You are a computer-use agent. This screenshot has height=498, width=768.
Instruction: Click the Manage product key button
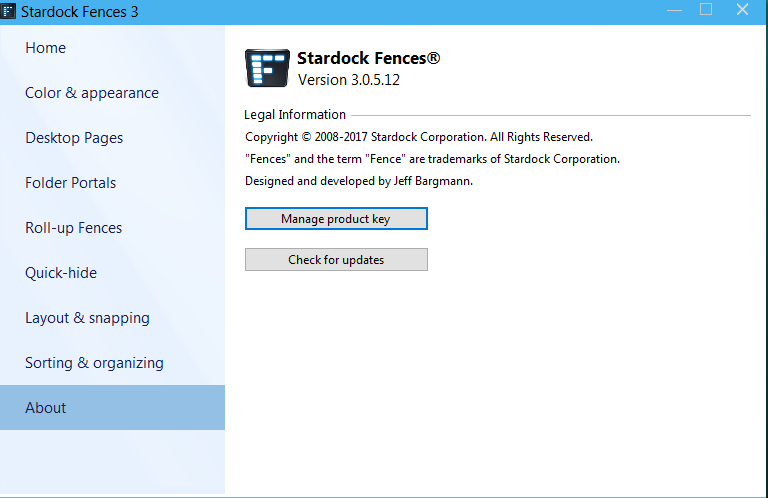click(x=336, y=218)
